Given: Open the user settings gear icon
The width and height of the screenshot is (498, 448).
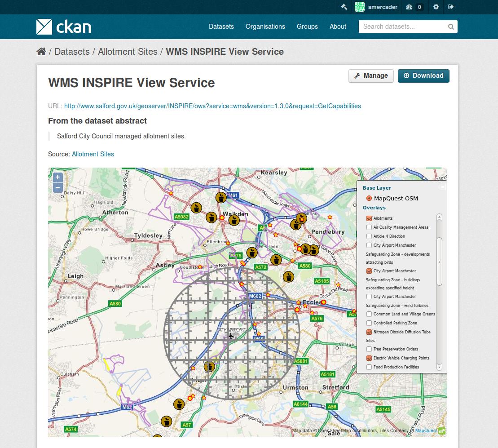Looking at the screenshot, I should [436, 7].
